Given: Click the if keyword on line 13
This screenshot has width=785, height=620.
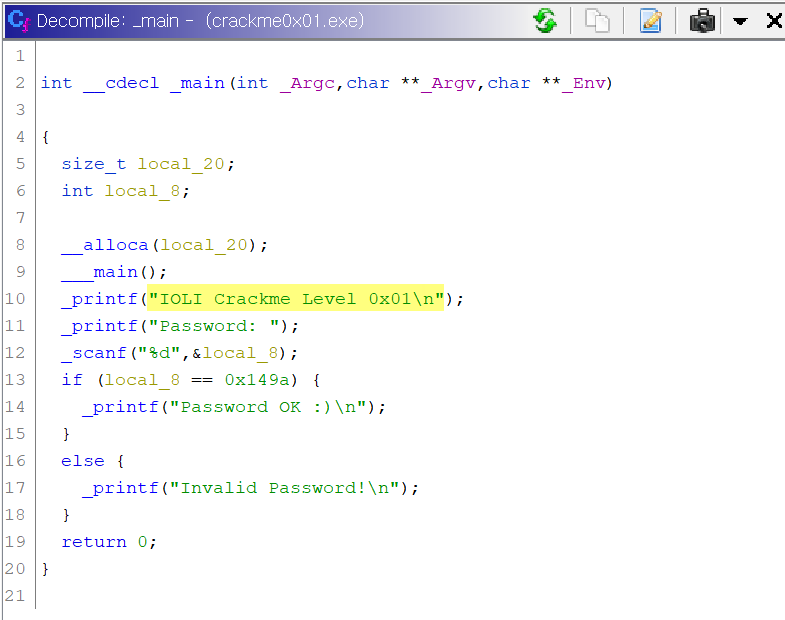Looking at the screenshot, I should coord(72,380).
